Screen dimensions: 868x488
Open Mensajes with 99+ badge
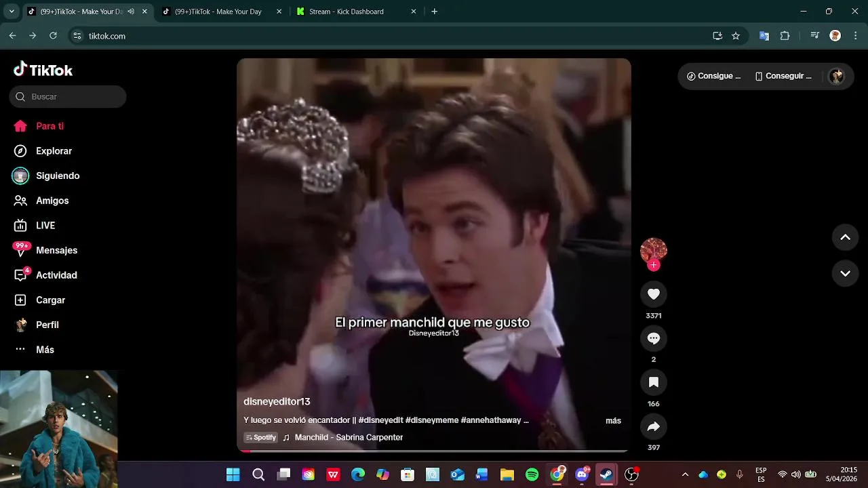click(56, 250)
